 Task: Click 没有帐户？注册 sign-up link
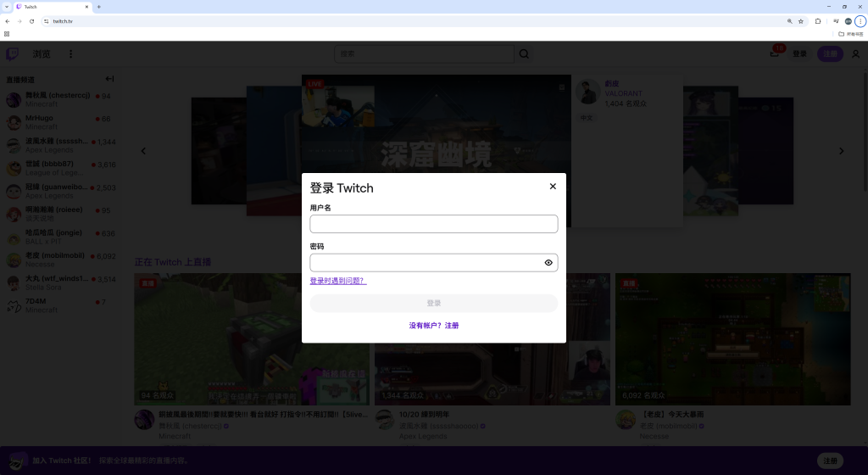[x=433, y=326]
